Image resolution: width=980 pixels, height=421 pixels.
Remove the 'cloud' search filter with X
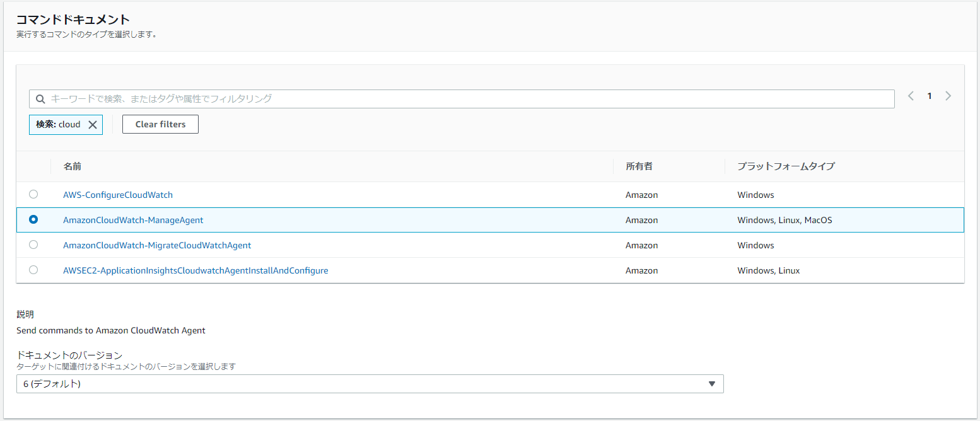[x=93, y=125]
